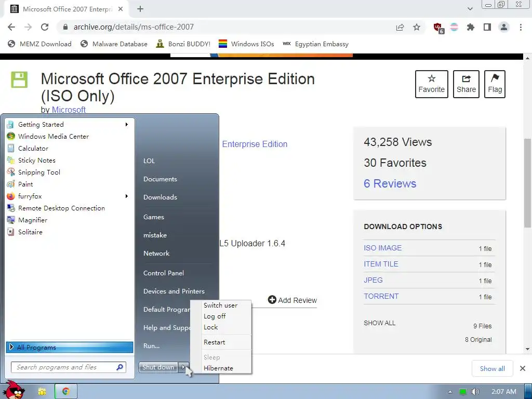Open the TORRENT download option
Screen dimensions: 532x399
381,296
